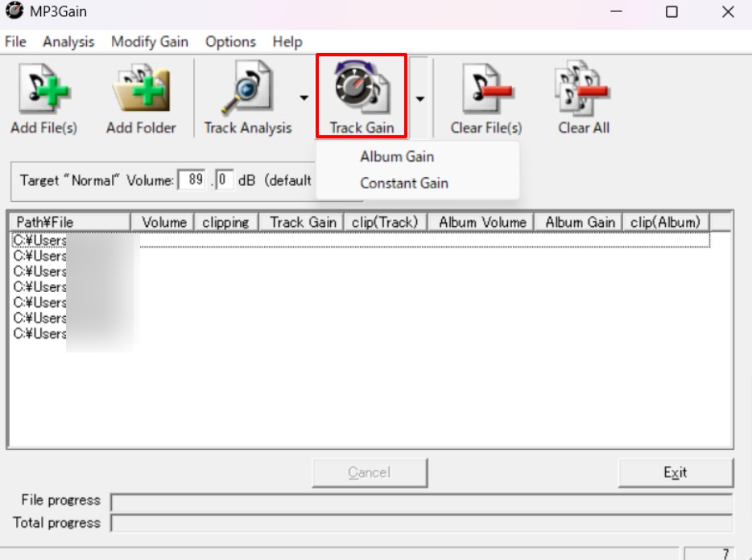752x560 pixels.
Task: Open the Options menu
Action: pos(231,42)
